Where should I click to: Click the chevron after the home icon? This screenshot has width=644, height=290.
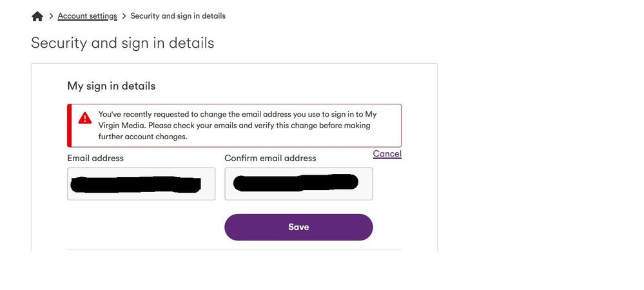click(x=51, y=16)
